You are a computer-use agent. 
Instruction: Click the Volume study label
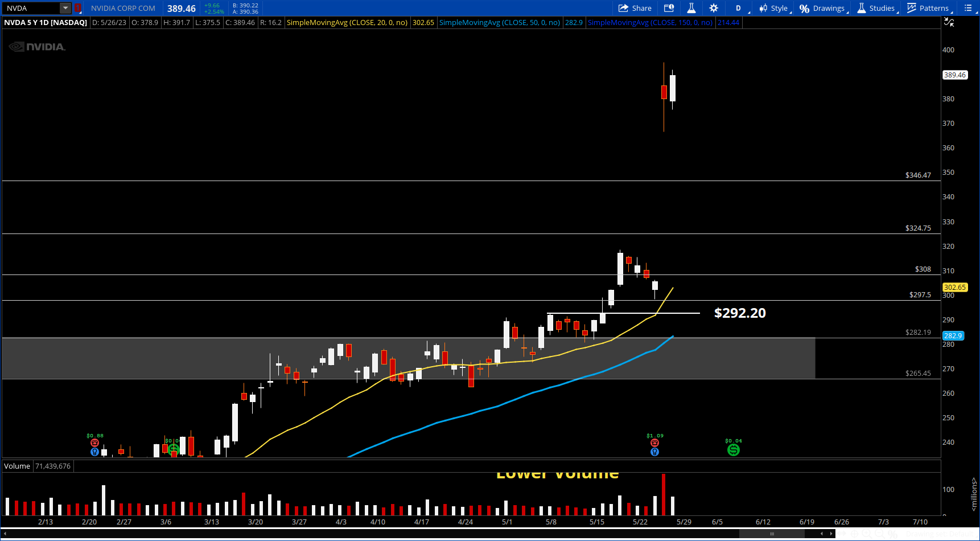tap(17, 466)
